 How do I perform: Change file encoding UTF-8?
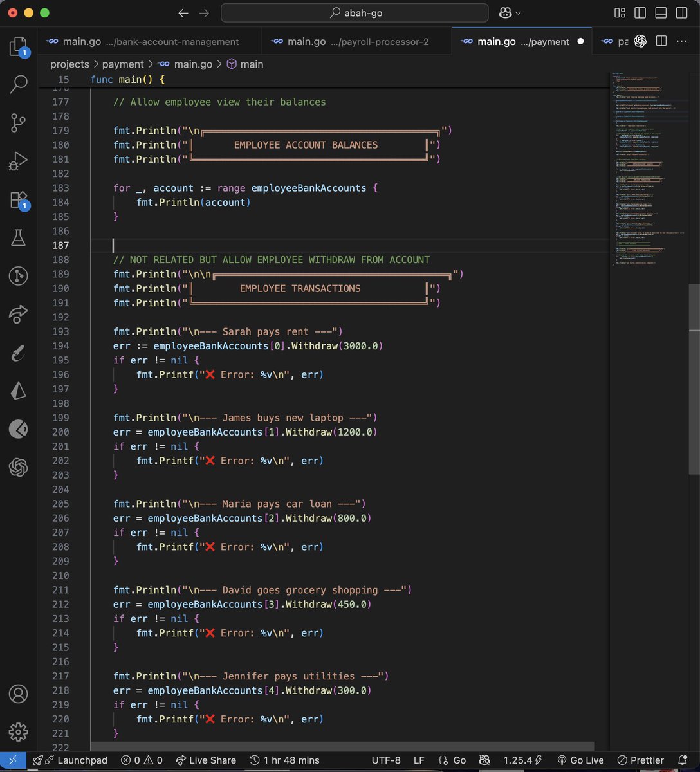pyautogui.click(x=385, y=760)
